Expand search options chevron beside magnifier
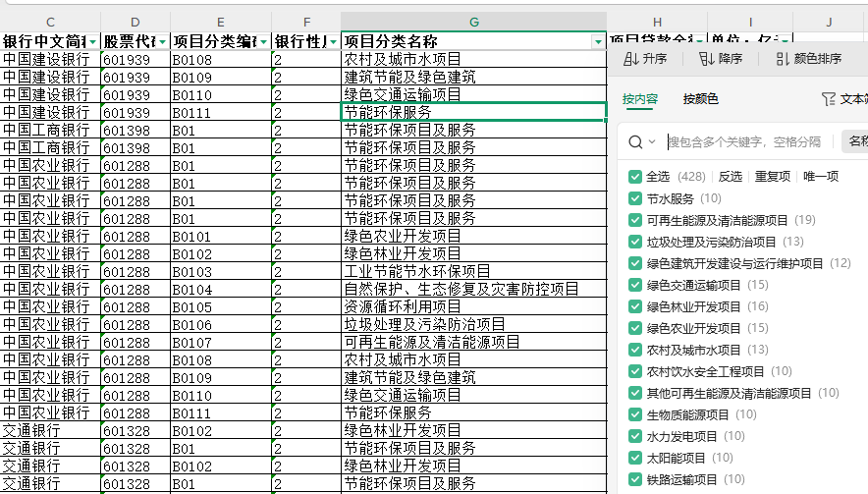868x494 pixels. tap(652, 141)
